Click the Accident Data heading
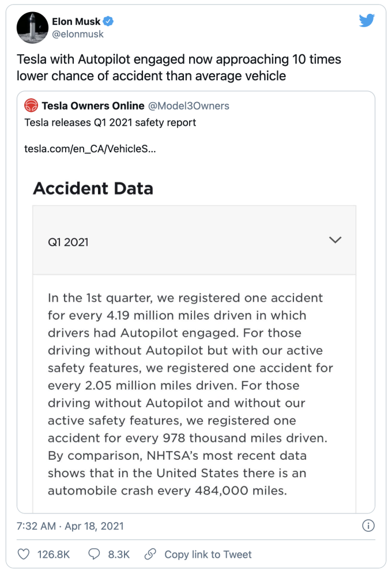 click(93, 188)
